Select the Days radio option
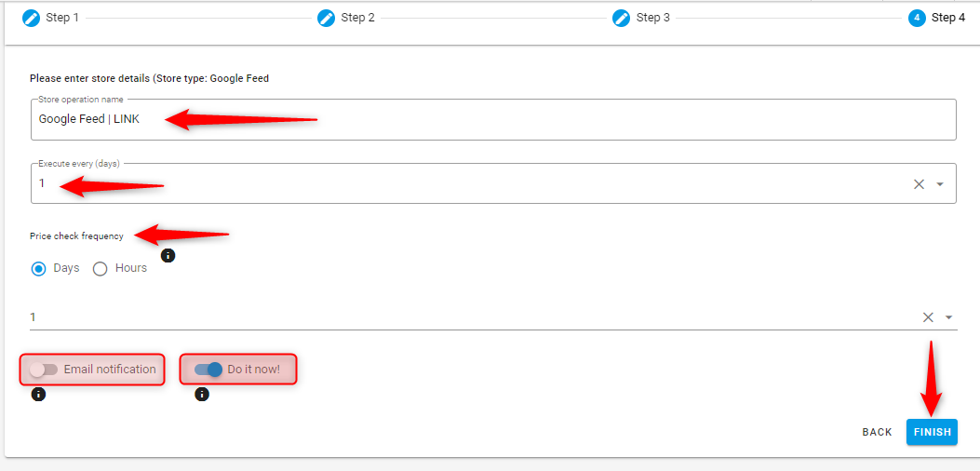This screenshot has height=471, width=980. point(39,269)
